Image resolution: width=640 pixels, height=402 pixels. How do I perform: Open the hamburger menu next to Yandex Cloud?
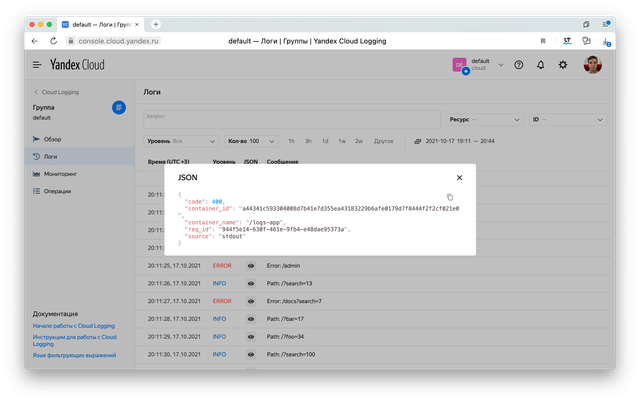37,65
